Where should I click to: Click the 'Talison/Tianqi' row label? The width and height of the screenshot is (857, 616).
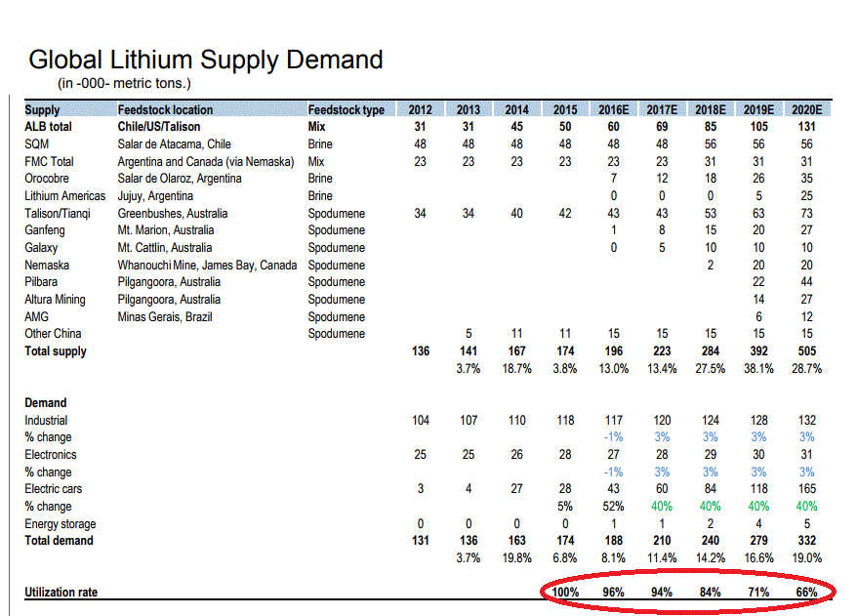click(x=58, y=214)
